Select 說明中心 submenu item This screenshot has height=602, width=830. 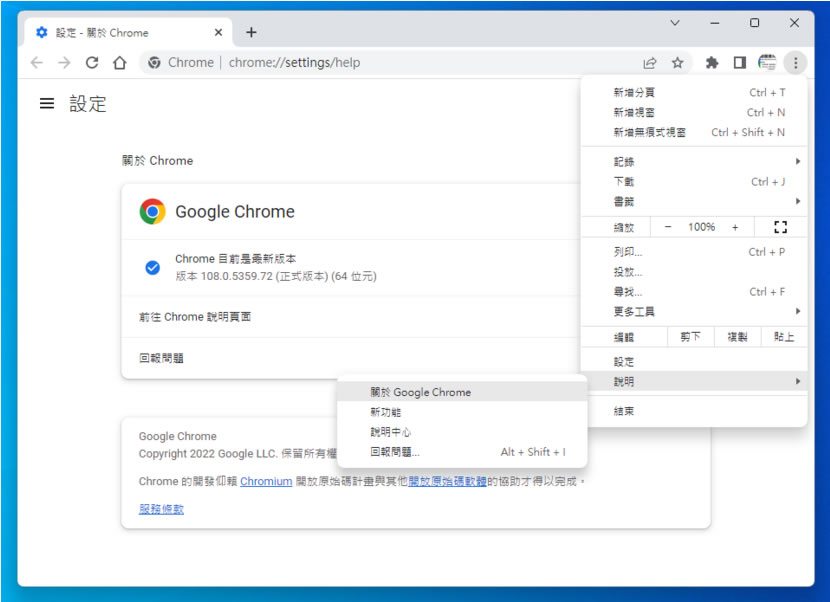[x=462, y=432]
